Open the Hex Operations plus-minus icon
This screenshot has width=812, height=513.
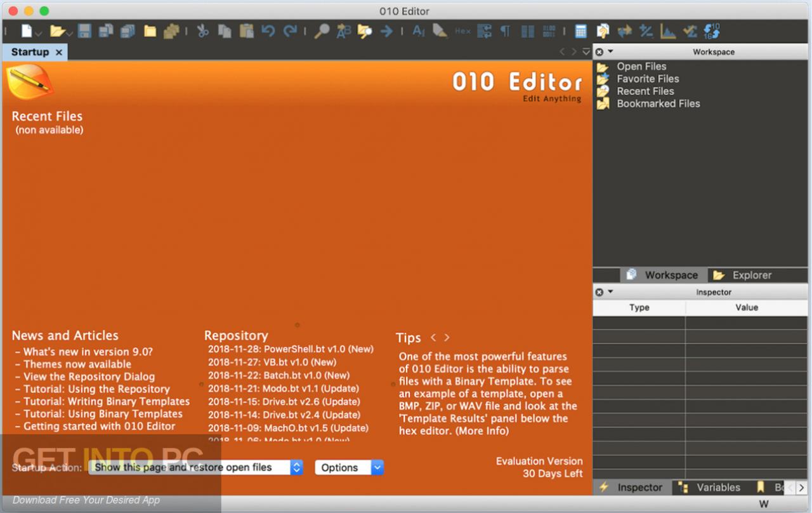646,30
